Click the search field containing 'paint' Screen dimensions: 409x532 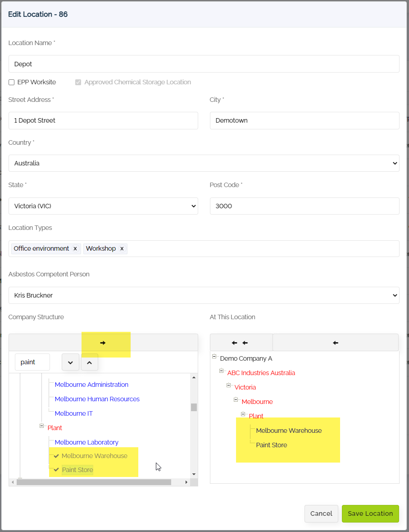32,362
